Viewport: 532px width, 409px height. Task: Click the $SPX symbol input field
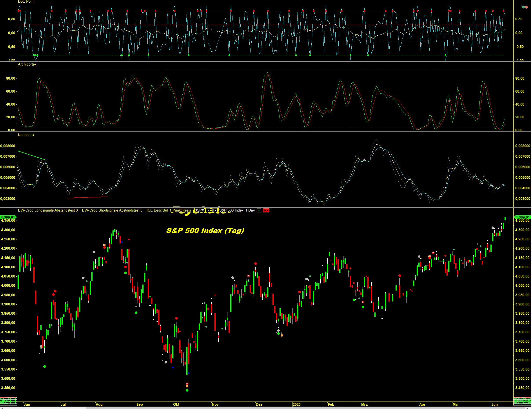pyautogui.click(x=200, y=210)
